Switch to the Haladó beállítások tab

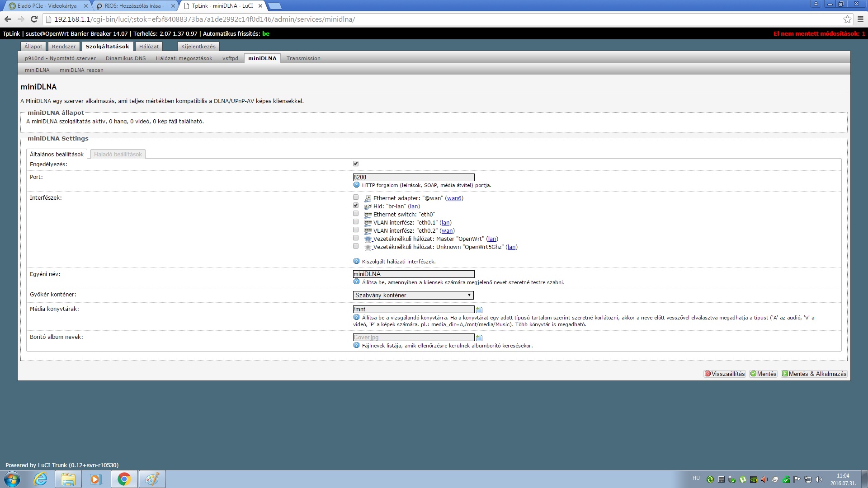pyautogui.click(x=118, y=154)
